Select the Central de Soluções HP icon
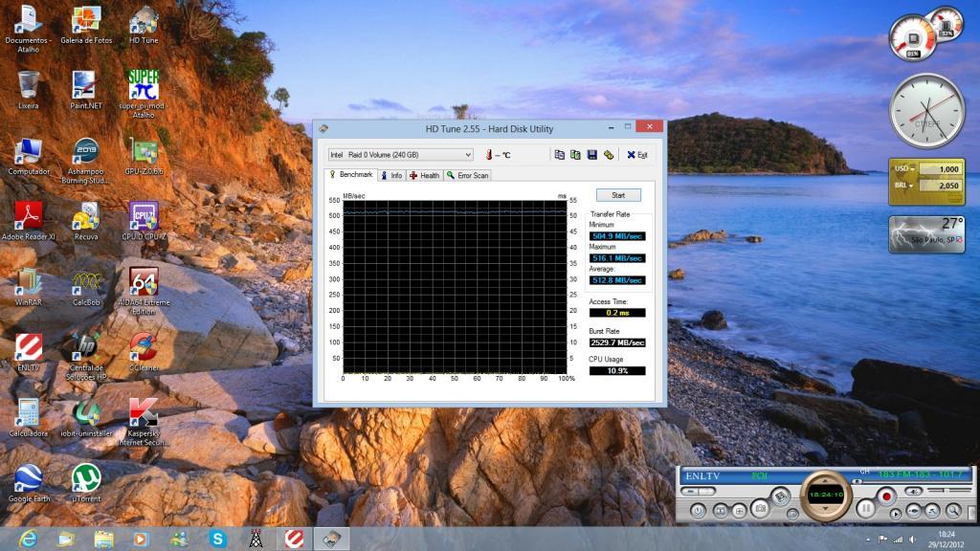The height and width of the screenshot is (551, 980). point(85,357)
